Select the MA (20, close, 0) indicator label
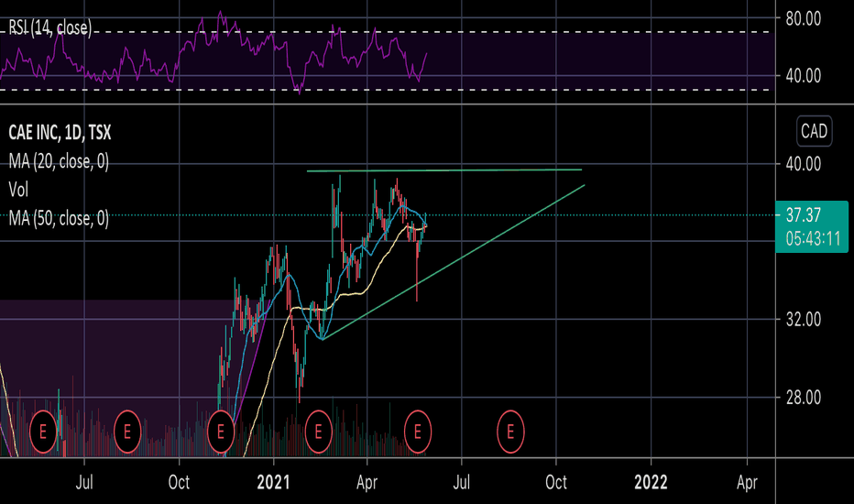The height and width of the screenshot is (504, 854). pyautogui.click(x=59, y=161)
